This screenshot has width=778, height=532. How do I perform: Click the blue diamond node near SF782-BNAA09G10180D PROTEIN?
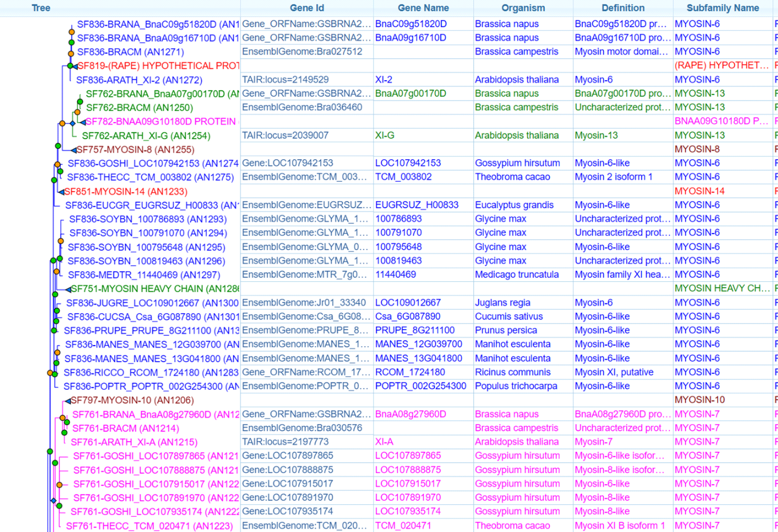click(x=73, y=123)
